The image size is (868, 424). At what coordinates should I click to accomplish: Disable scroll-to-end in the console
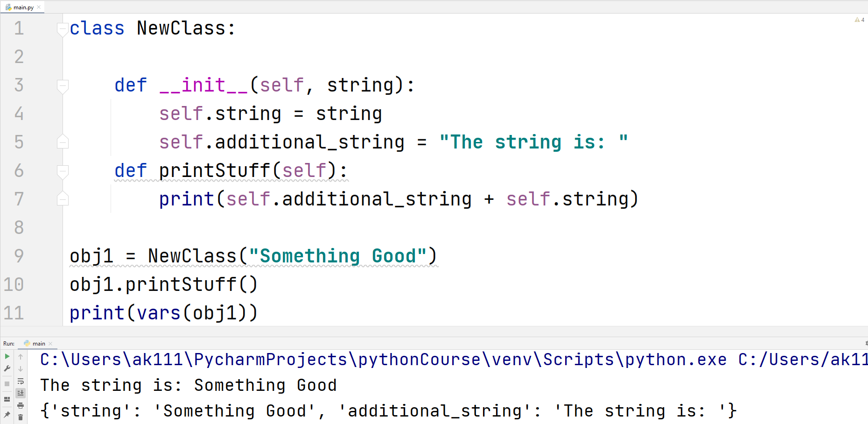point(21,392)
